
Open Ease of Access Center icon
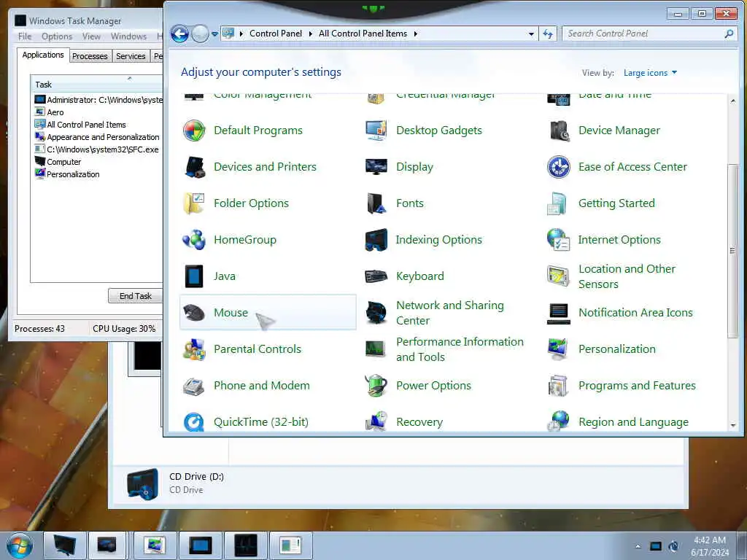click(558, 167)
